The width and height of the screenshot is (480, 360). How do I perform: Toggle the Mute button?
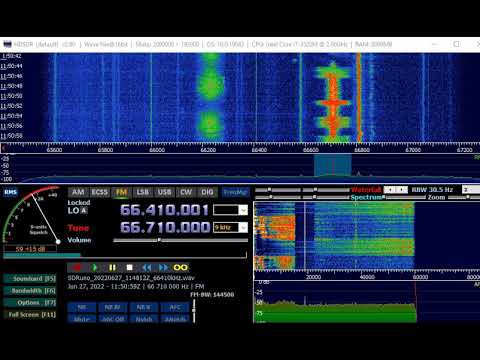[82, 319]
